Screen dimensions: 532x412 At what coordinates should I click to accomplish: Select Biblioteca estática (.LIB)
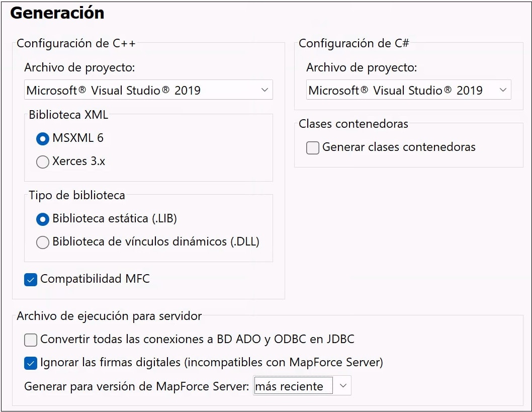(43, 218)
